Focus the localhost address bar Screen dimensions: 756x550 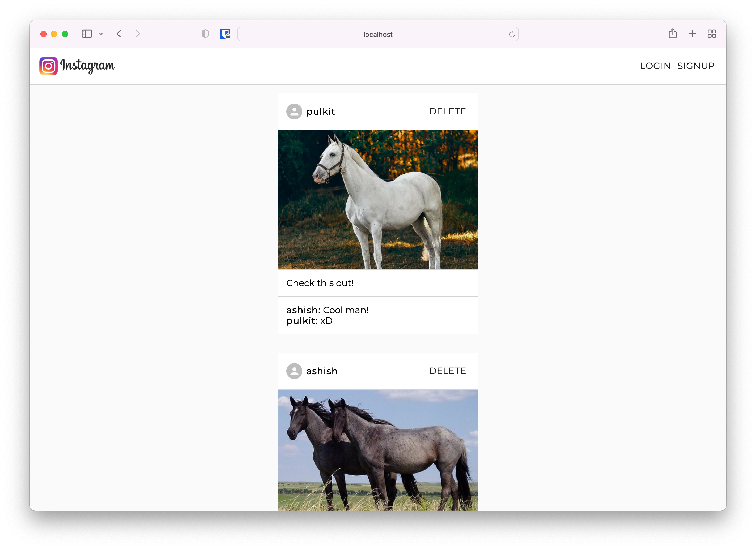378,34
